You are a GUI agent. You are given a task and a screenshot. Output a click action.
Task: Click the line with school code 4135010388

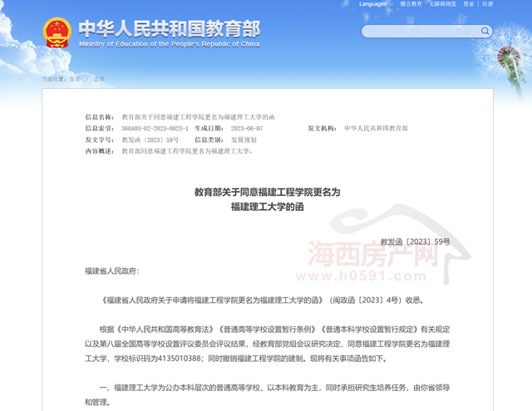pyautogui.click(x=236, y=359)
